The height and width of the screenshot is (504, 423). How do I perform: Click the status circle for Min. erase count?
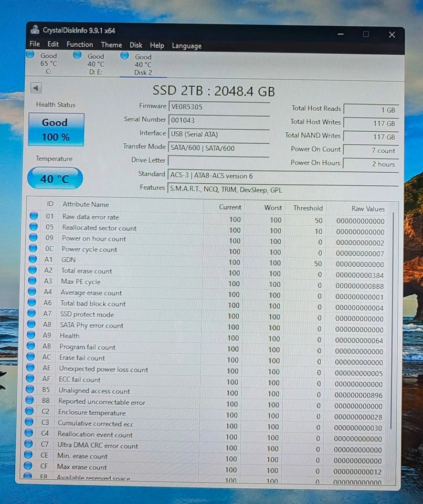(x=28, y=455)
